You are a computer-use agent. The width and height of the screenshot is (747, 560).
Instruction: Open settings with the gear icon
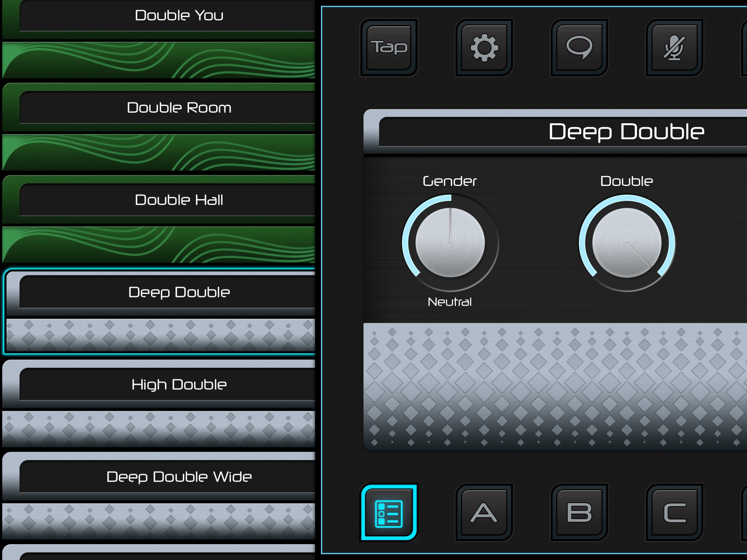(x=484, y=47)
